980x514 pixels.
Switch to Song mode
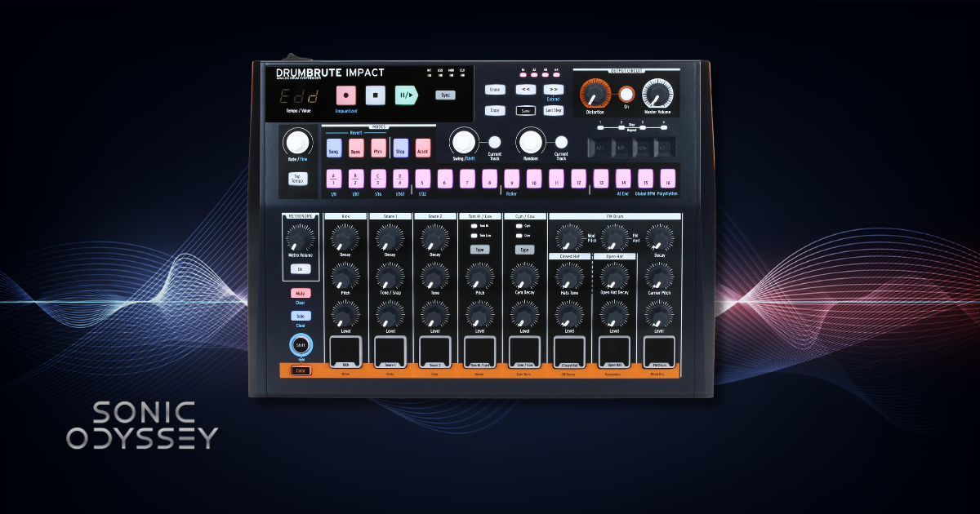coord(334,148)
